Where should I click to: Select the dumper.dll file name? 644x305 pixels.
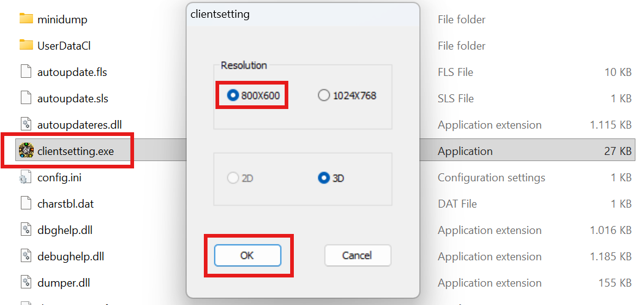click(64, 283)
